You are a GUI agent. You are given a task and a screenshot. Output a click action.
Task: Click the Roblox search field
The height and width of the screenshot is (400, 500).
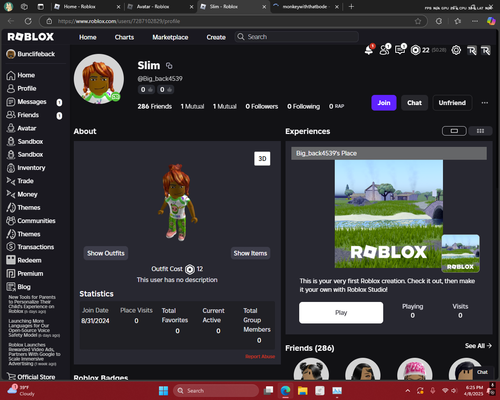coord(297,37)
